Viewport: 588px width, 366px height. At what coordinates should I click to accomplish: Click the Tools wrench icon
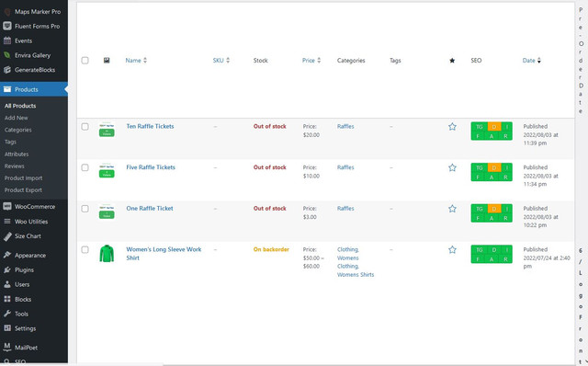7,314
